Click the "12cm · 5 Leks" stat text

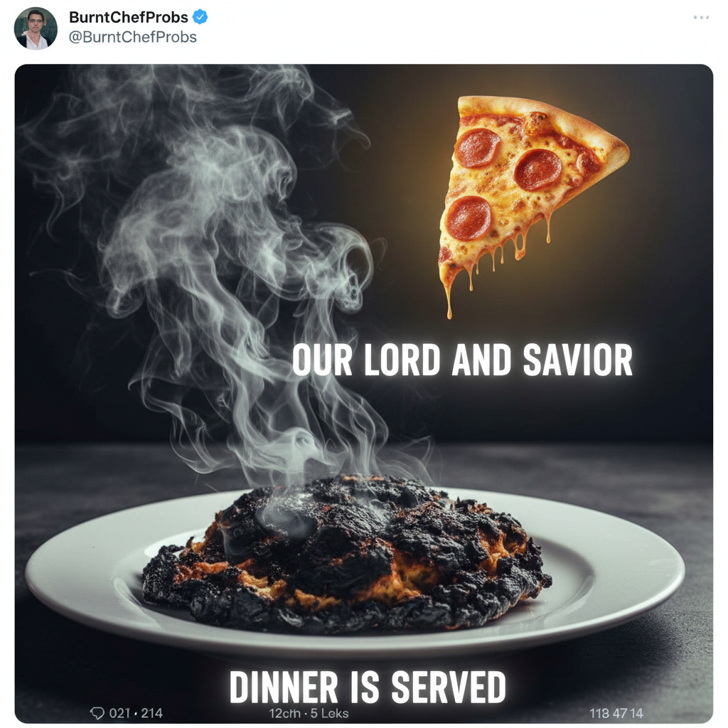[x=309, y=712]
